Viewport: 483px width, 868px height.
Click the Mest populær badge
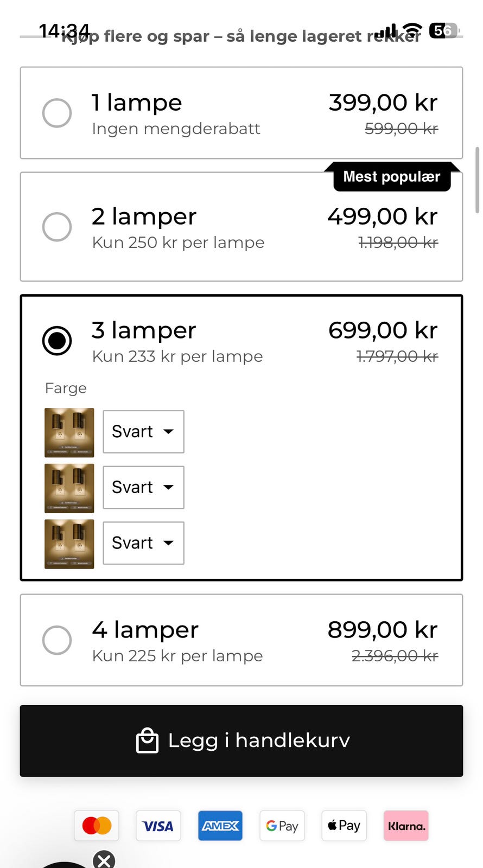coord(392,177)
